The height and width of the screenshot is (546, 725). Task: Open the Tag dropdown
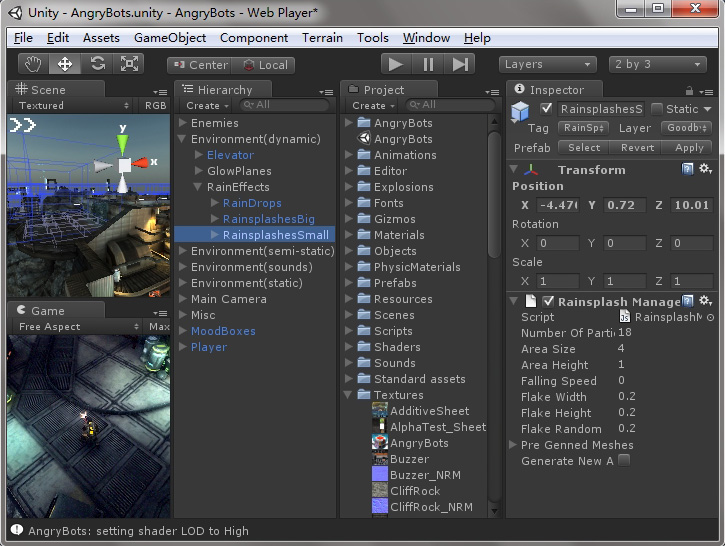click(x=583, y=128)
